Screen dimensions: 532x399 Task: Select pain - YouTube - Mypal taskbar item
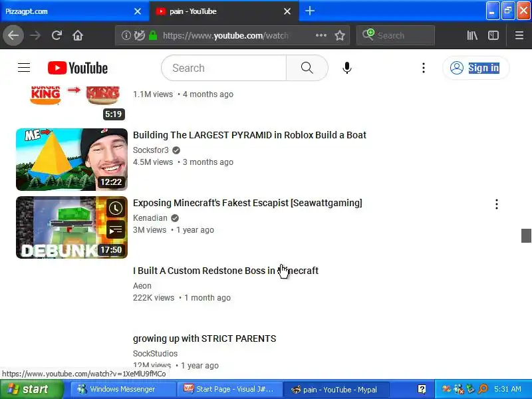(x=335, y=389)
